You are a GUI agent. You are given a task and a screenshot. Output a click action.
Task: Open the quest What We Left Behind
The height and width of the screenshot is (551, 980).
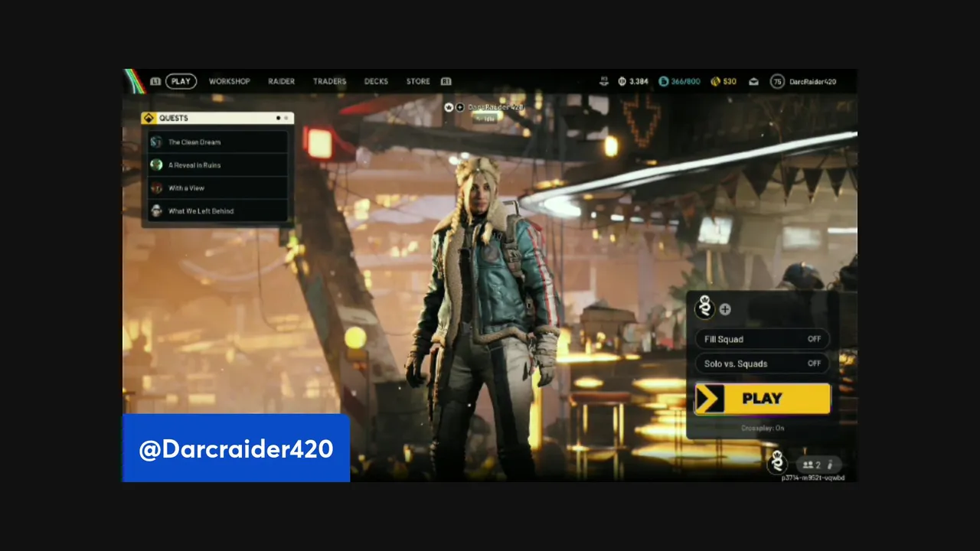pos(218,210)
